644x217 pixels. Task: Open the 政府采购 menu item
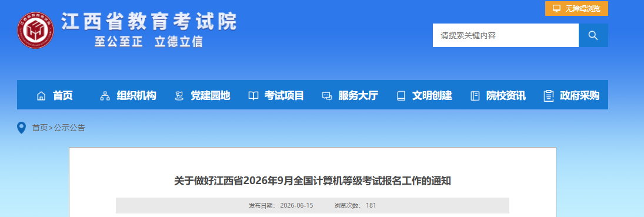(x=579, y=96)
